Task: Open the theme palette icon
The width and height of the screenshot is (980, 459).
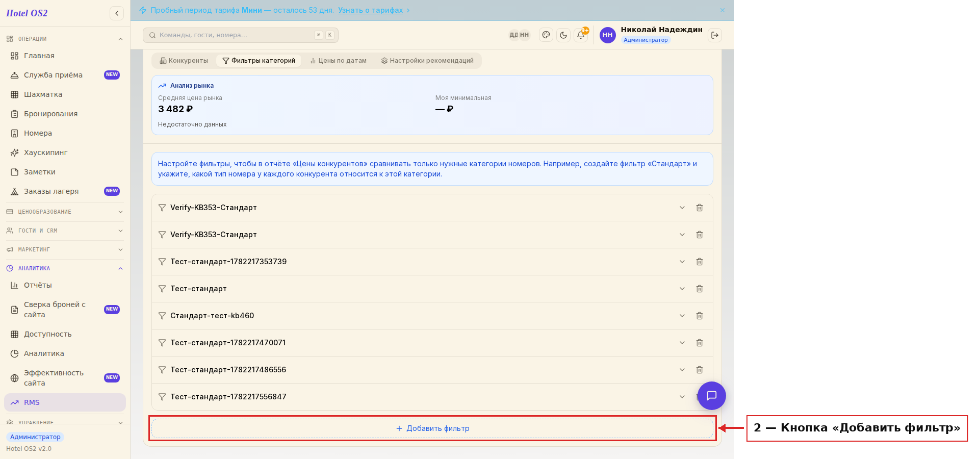Action: 546,35
